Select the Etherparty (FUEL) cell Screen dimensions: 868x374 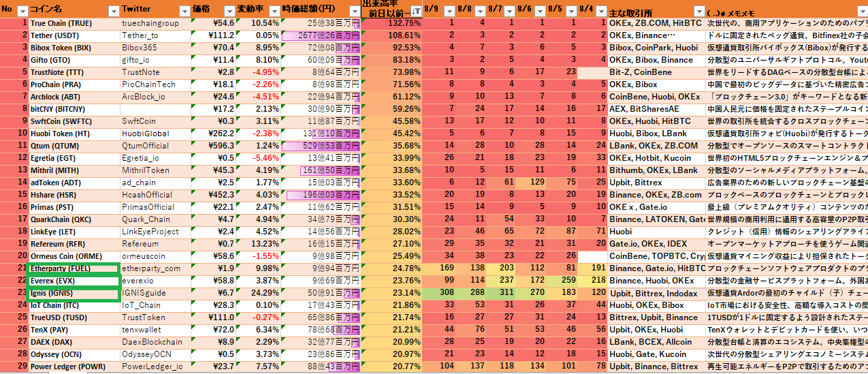click(x=74, y=268)
